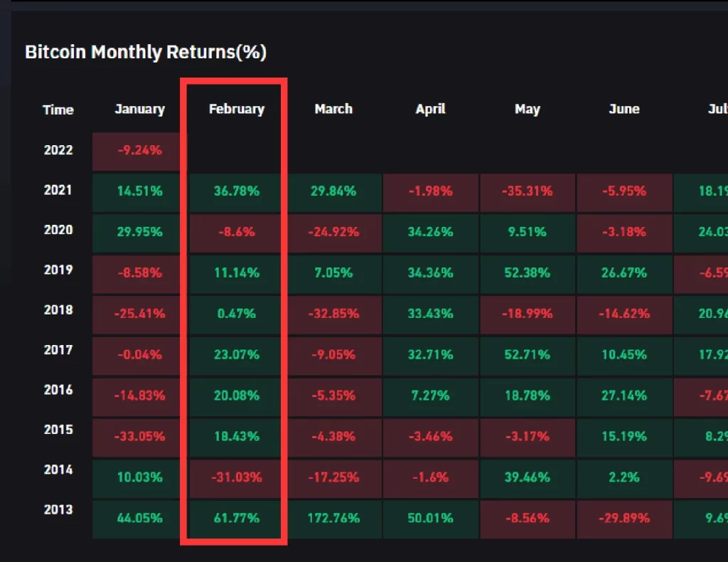Click the 2021 February 36.78% cell
The width and height of the screenshot is (728, 562).
(236, 192)
